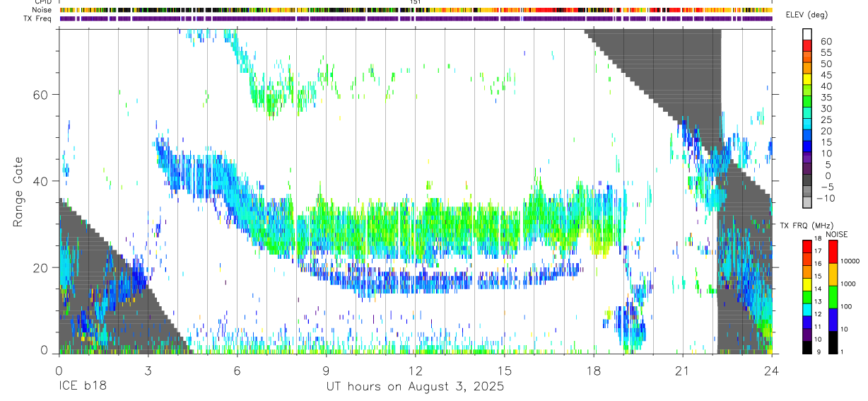Select the red 17–18 MHz frequency swatch
Viewport: 868px width, 401px height.
click(x=807, y=246)
